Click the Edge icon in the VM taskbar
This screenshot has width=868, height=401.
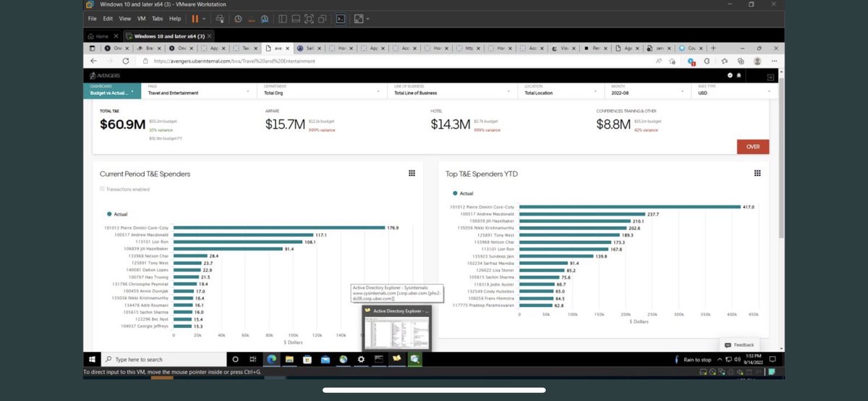(x=272, y=359)
